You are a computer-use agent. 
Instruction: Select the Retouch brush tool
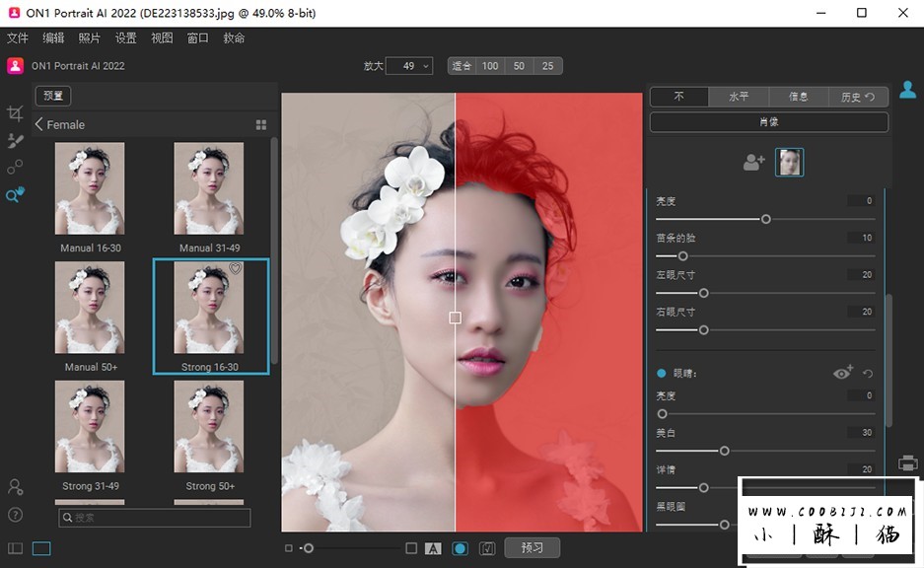click(15, 140)
